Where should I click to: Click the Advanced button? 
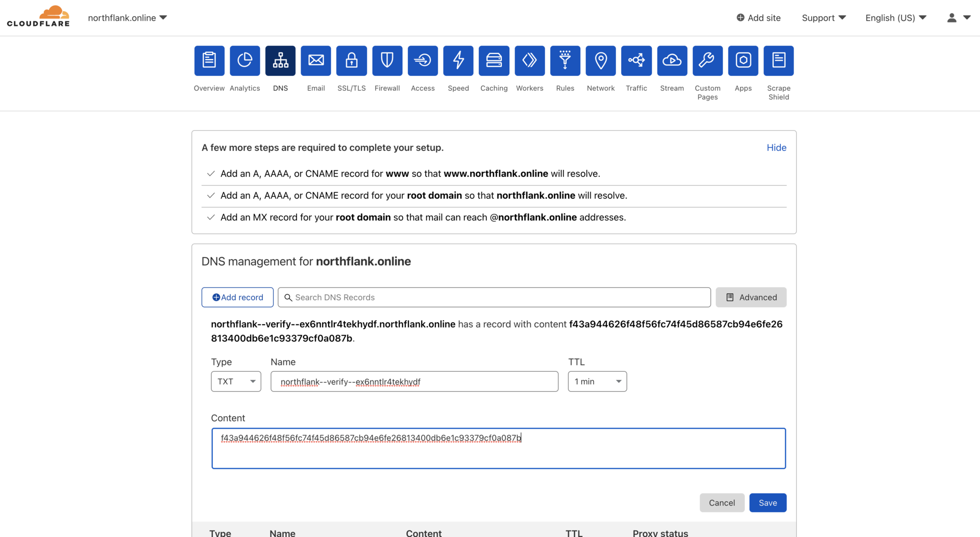pos(751,297)
